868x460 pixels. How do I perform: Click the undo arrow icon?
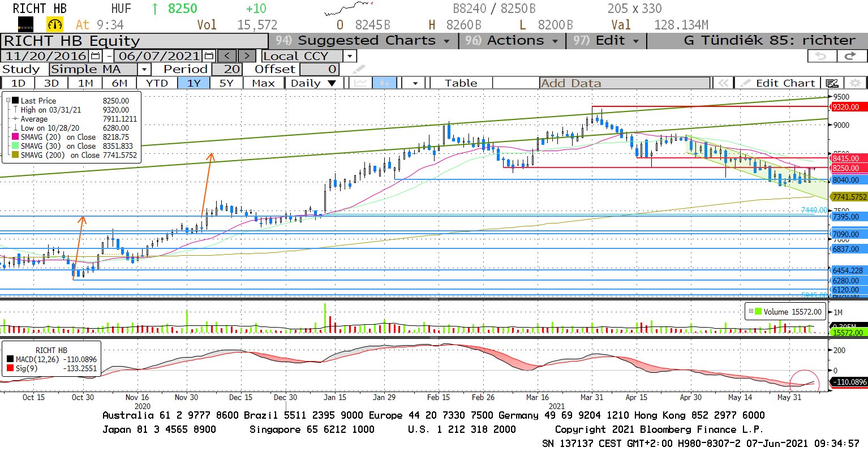click(821, 56)
